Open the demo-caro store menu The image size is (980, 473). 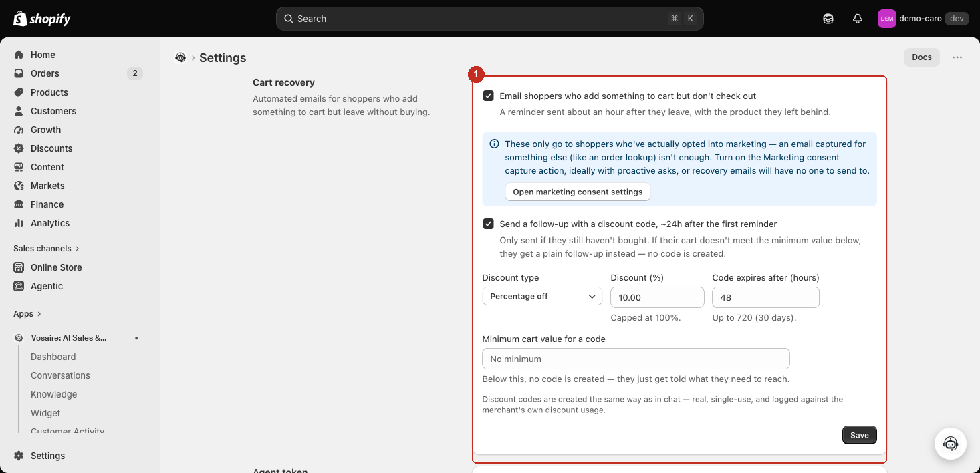(923, 19)
